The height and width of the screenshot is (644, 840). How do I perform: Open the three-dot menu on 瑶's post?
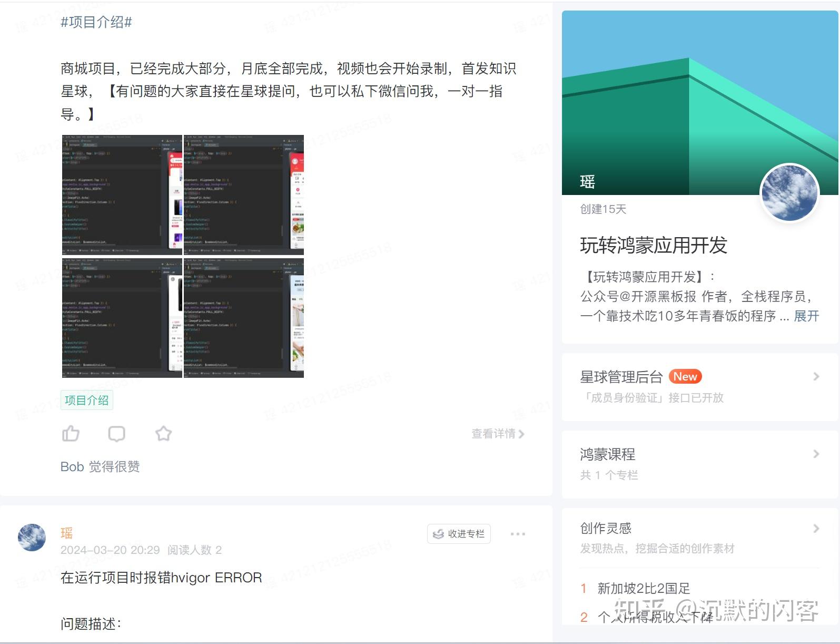coord(518,534)
